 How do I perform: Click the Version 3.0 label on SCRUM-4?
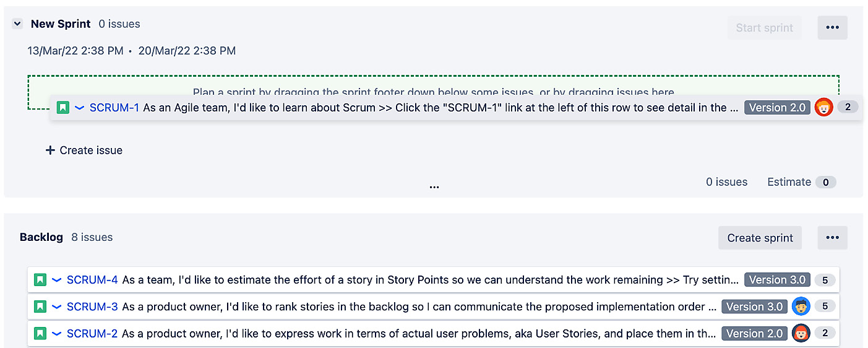point(777,280)
